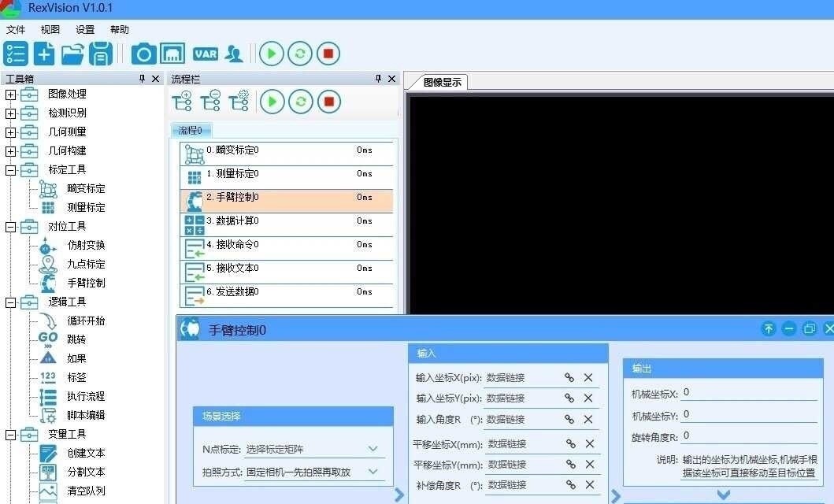Open the 帮助 menu

[119, 30]
